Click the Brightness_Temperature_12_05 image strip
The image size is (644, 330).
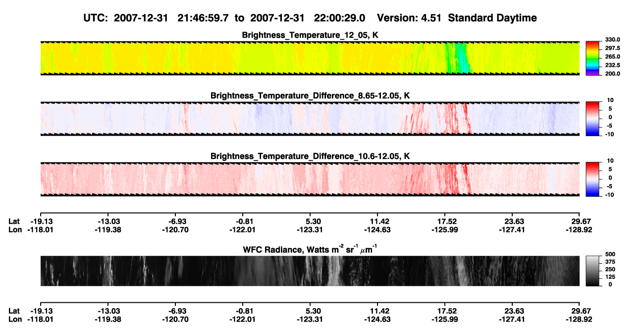[x=310, y=58]
